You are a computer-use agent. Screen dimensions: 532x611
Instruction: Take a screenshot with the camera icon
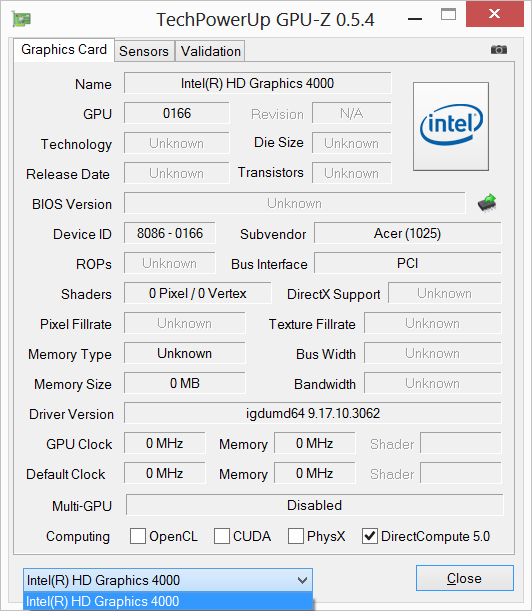498,49
